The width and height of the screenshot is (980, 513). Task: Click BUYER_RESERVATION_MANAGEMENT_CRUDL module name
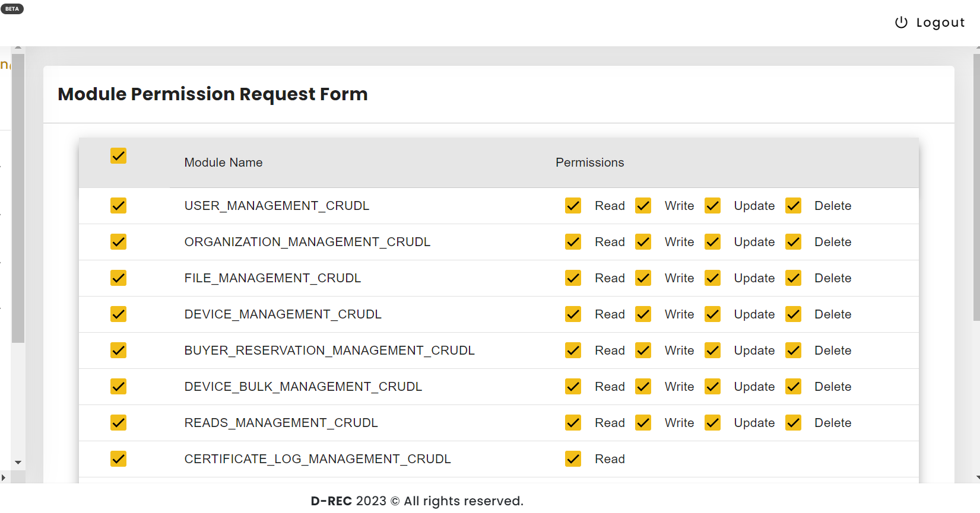coord(329,351)
